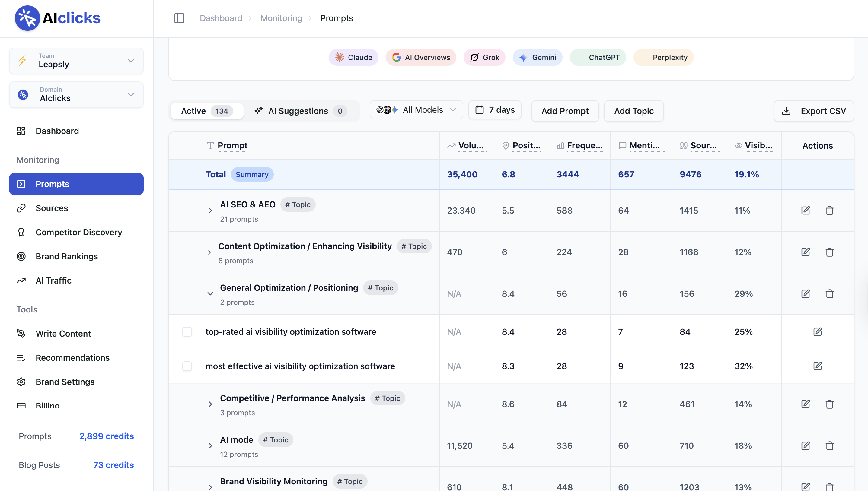This screenshot has width=868, height=491.
Task: Edit the Content Optimization topic row
Action: [x=805, y=252]
